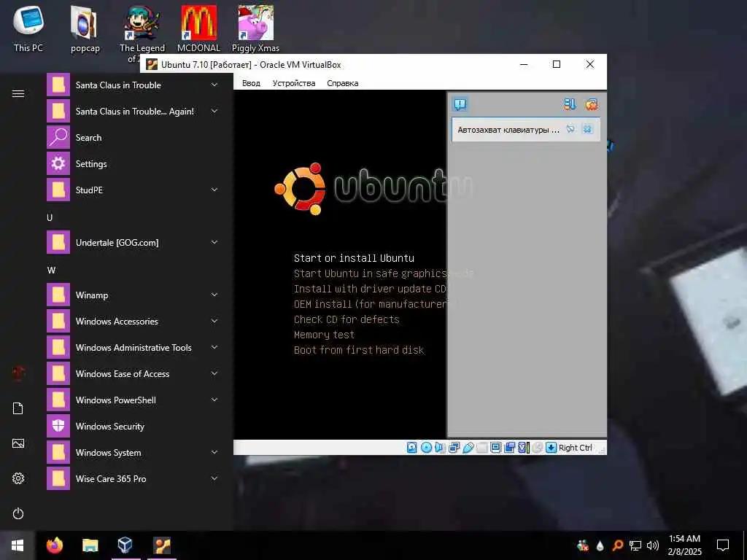Expand the Start menu hamburger button
Viewport: 747px width, 560px height.
click(18, 94)
